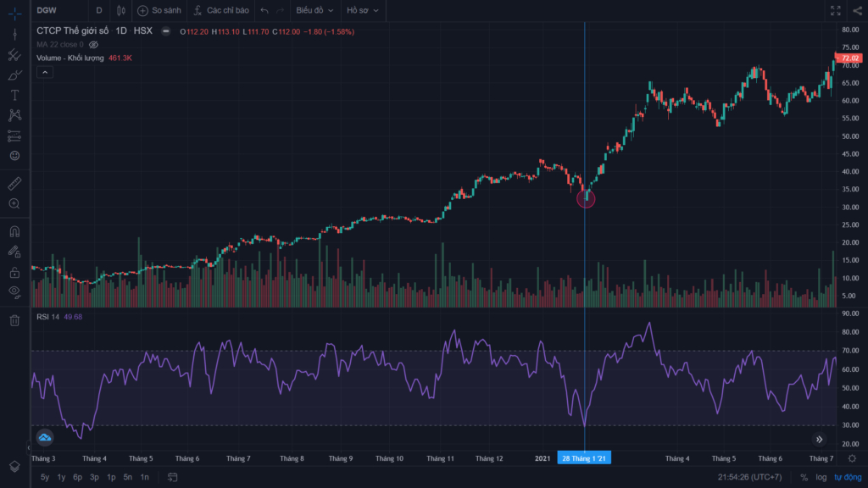Click So sánh compare button

pyautogui.click(x=159, y=10)
